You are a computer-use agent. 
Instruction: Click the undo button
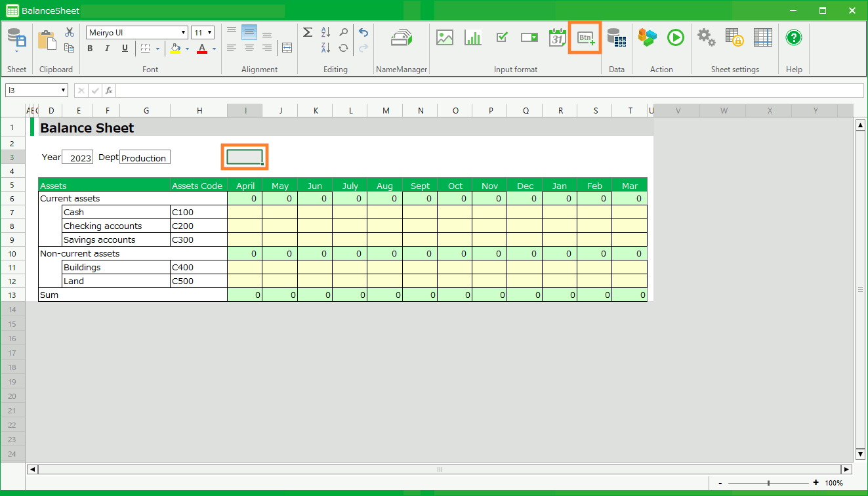(363, 32)
